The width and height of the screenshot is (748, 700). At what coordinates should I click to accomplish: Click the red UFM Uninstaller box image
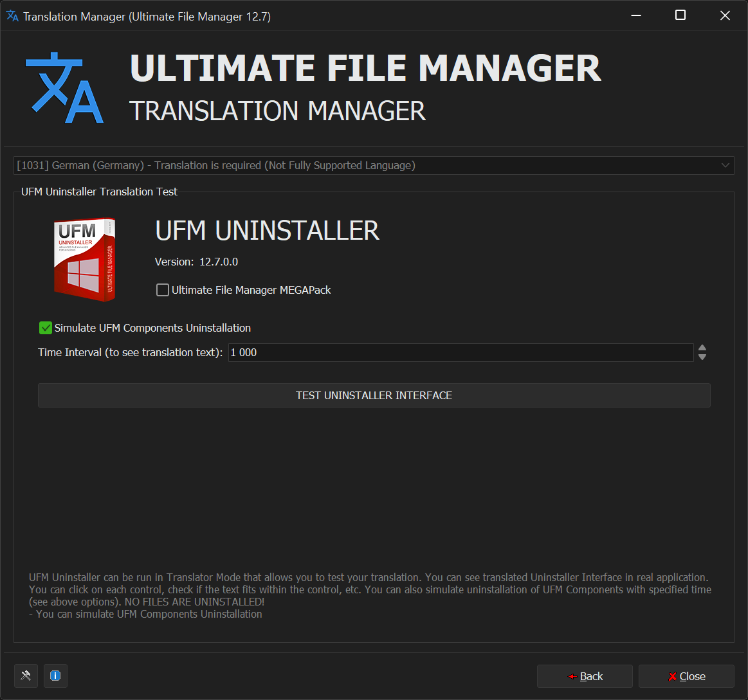[x=84, y=259]
